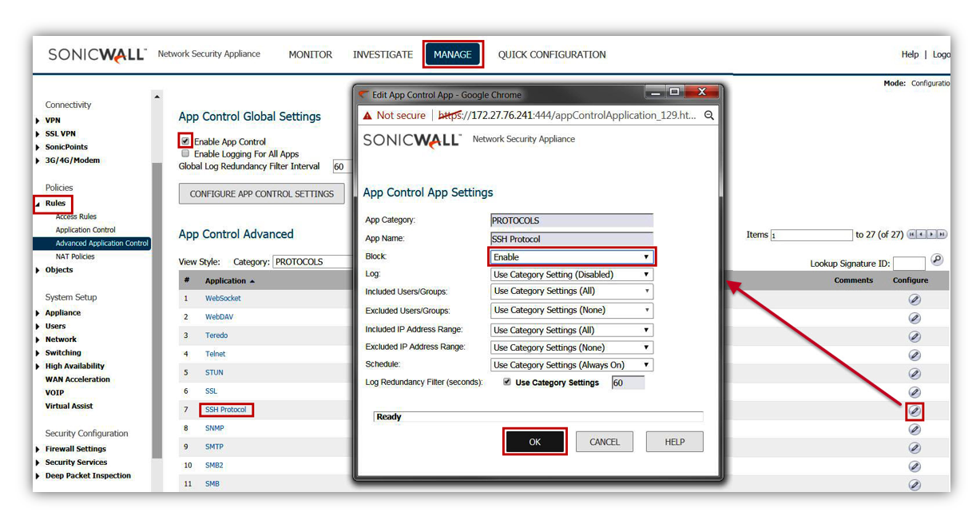Image resolution: width=980 pixels, height=520 pixels.
Task: Open the Block dropdown set to Enable
Action: click(x=572, y=257)
